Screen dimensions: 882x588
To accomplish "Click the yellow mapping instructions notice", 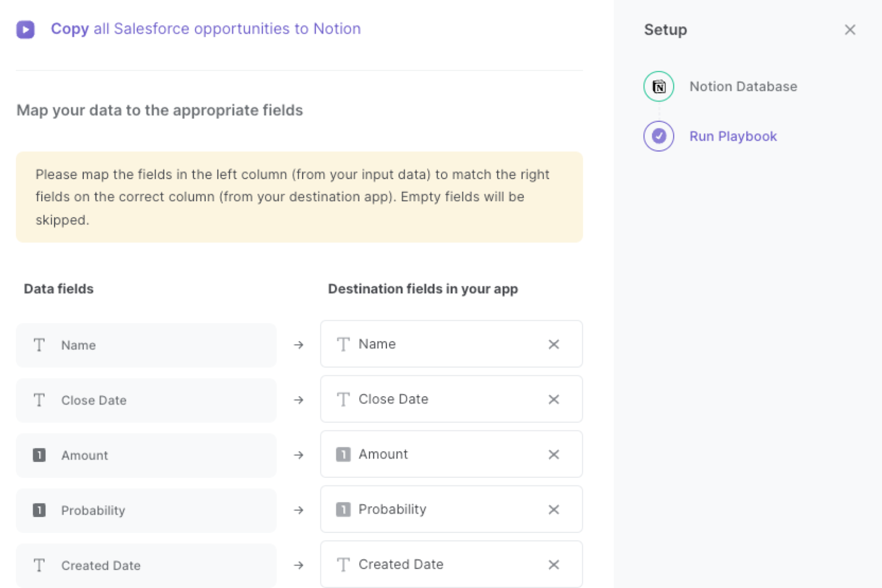I will 299,197.
